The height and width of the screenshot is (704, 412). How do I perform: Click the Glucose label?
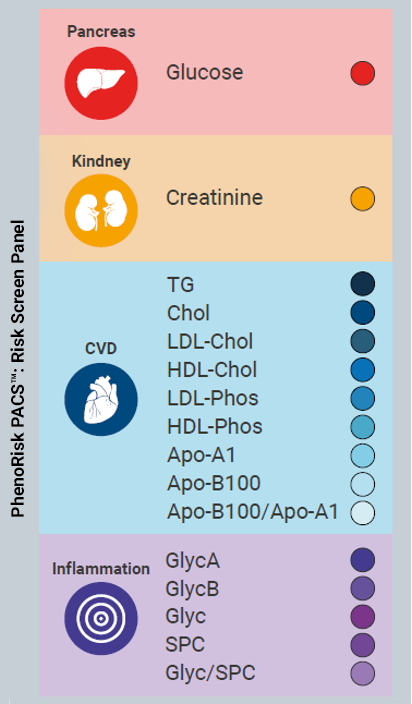pyautogui.click(x=205, y=72)
